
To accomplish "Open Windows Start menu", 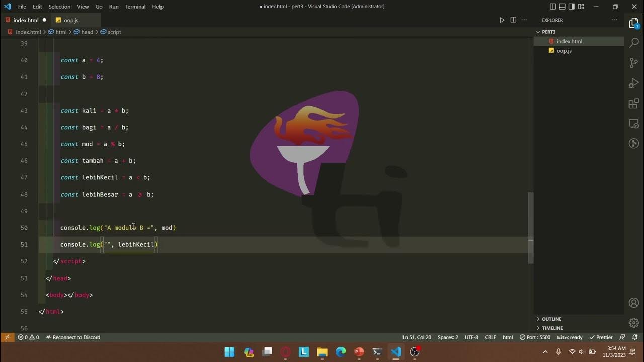I will click(229, 352).
